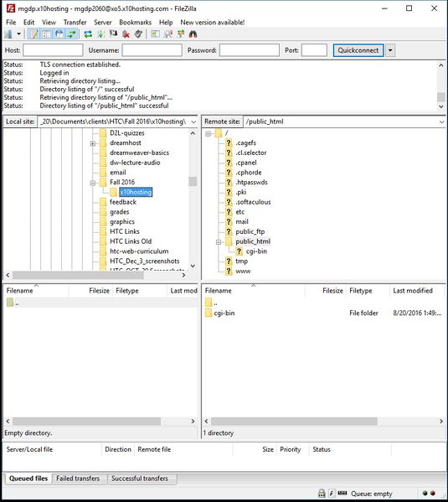Switch to the Failed transfers tab

[78, 479]
